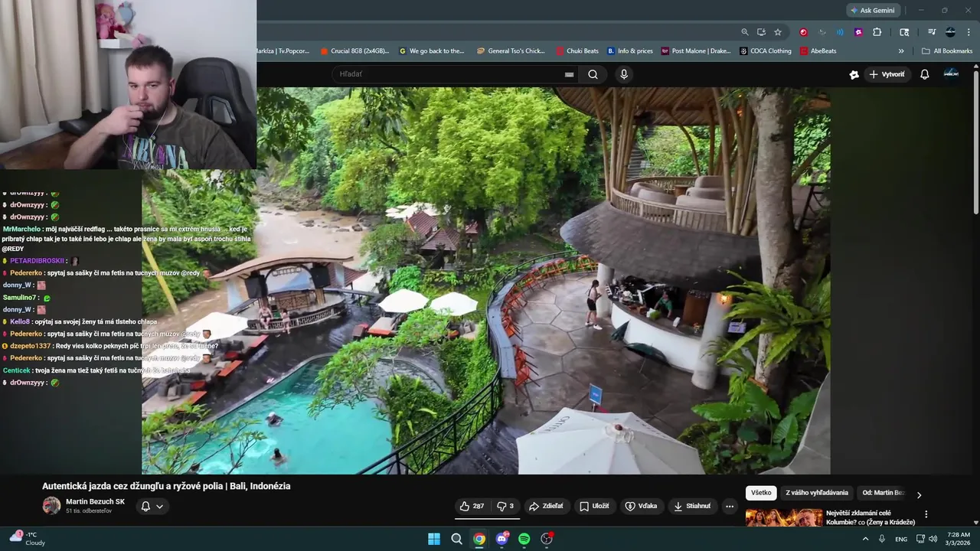Image resolution: width=980 pixels, height=551 pixels.
Task: Open We go back to the... bookmark
Action: (432, 51)
